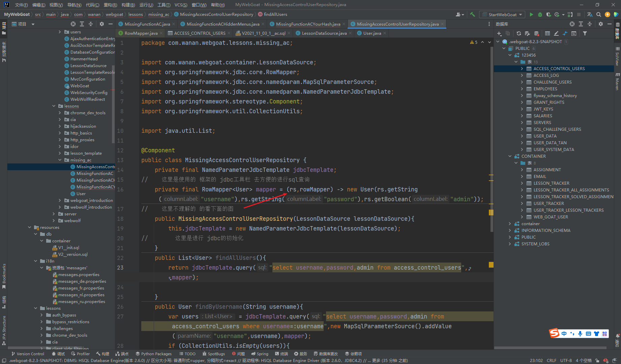Open the translate icon in the top toolbar
Viewport: 621px width, 364px height.
590,14
